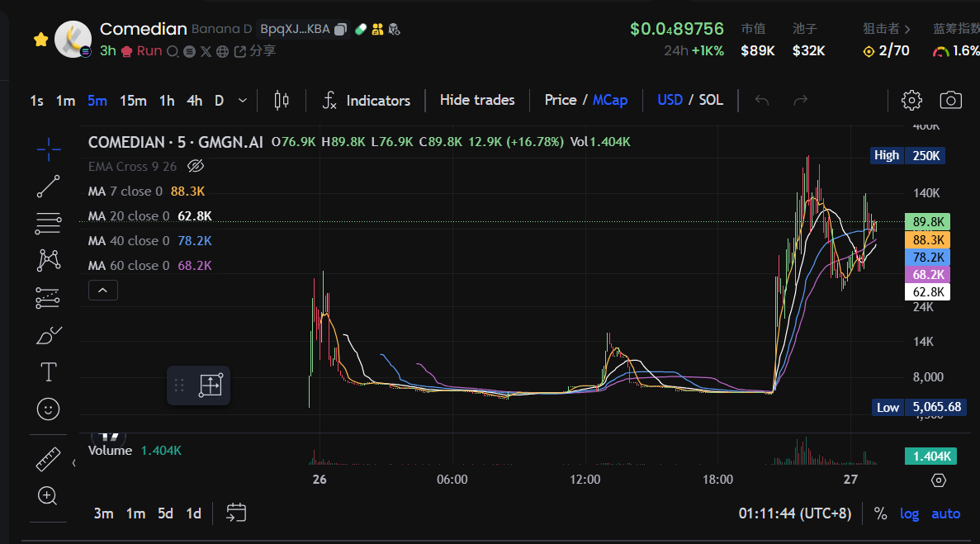Toggle log scale on price axis

coord(909,513)
